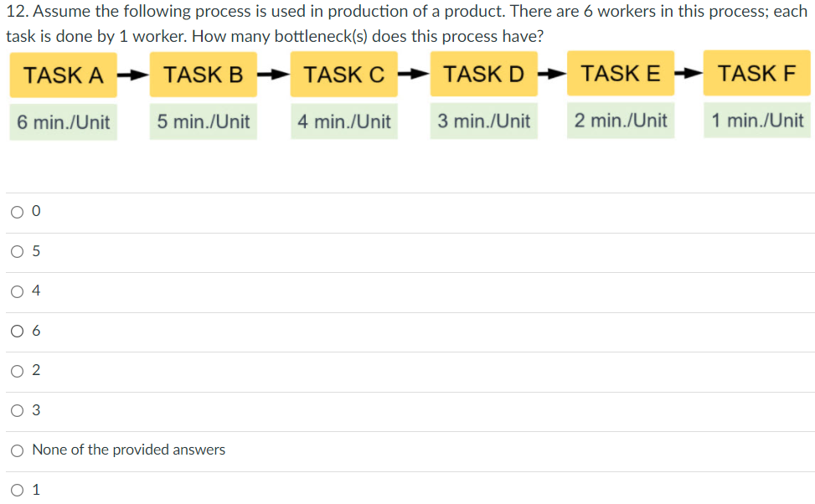Click the TASK A box
This screenshot has width=815, height=504.
(63, 75)
